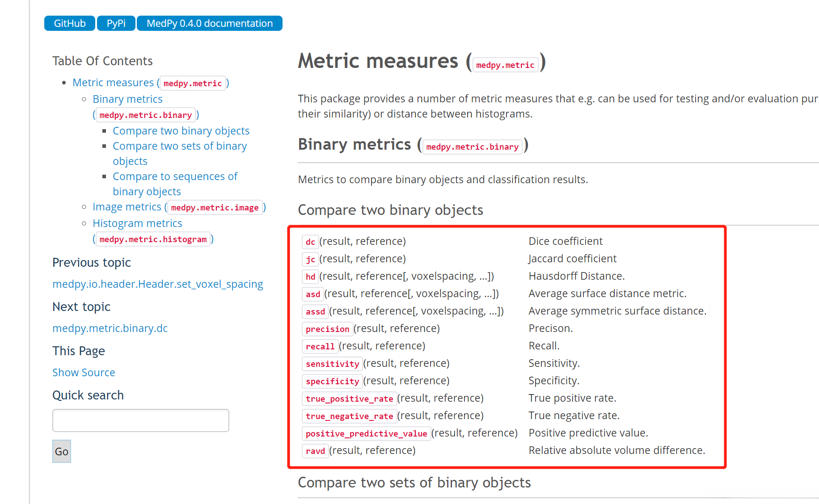Open the GitHub button link

tap(70, 23)
